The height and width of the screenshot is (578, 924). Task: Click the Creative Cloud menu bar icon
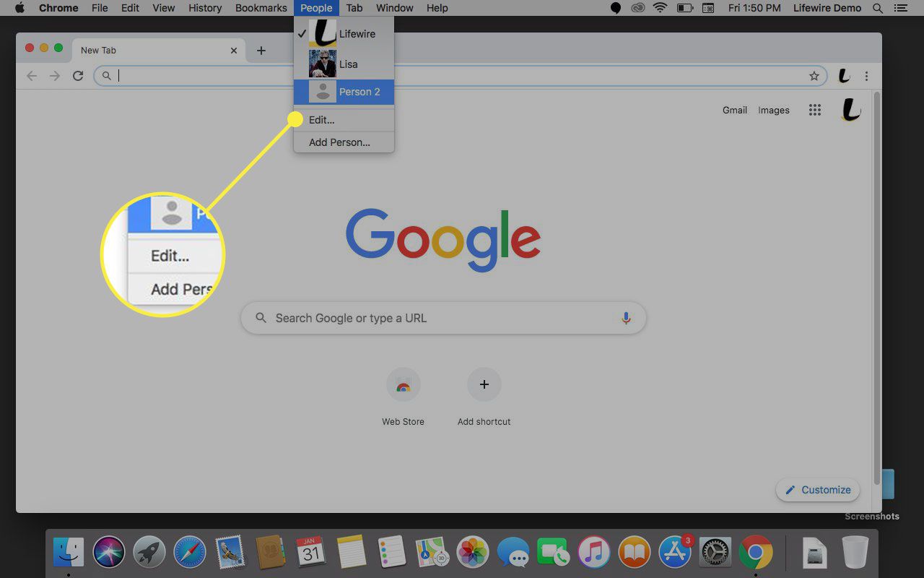pyautogui.click(x=637, y=8)
